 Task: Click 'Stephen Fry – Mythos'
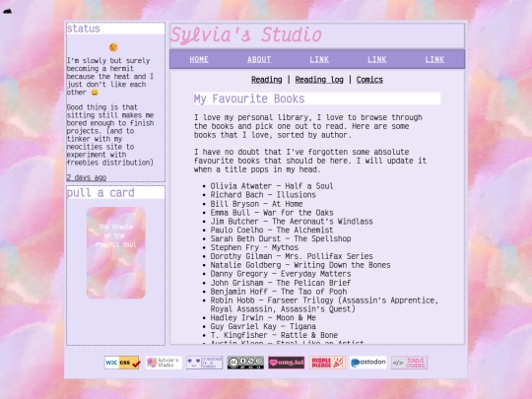click(x=254, y=247)
